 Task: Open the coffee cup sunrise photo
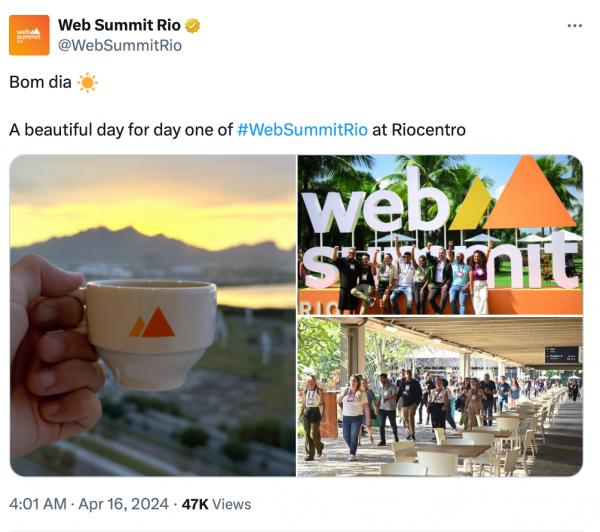153,315
